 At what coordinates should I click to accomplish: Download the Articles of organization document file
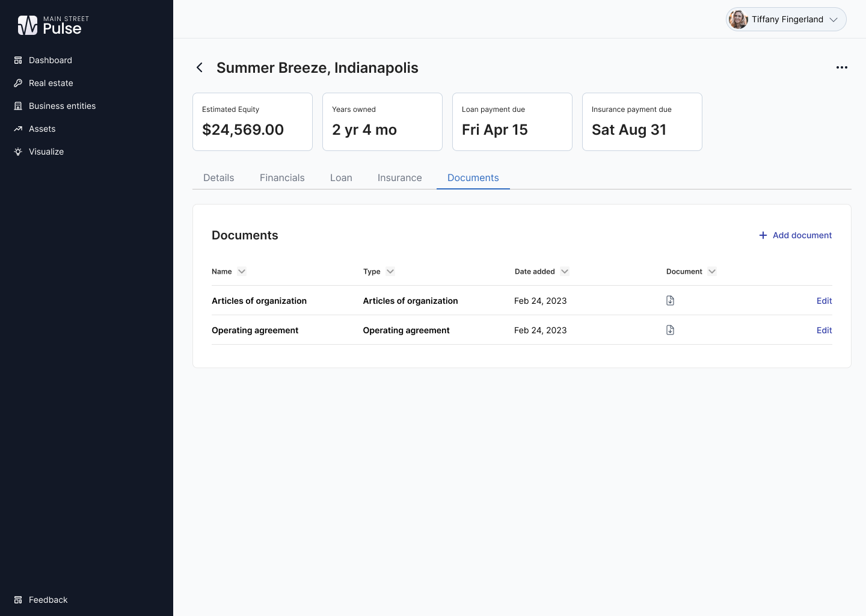click(670, 300)
